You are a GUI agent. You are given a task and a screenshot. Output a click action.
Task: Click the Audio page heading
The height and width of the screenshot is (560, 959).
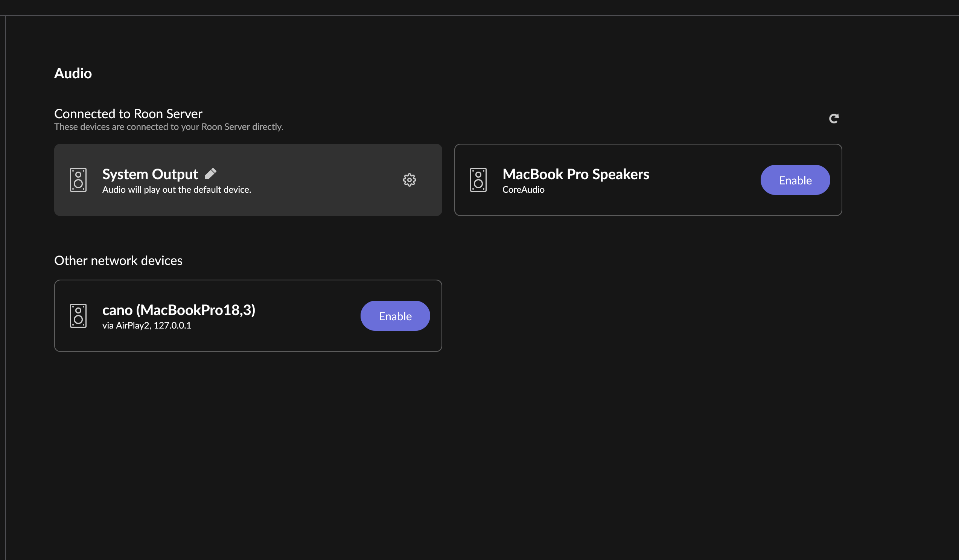point(73,73)
